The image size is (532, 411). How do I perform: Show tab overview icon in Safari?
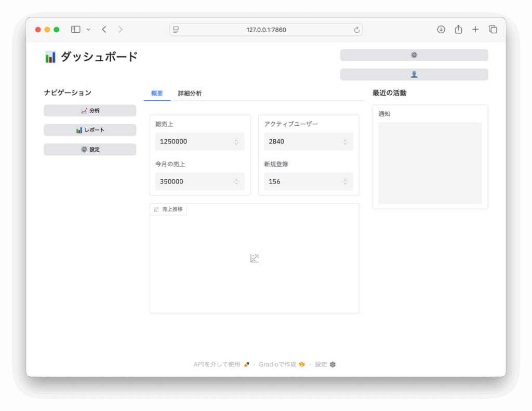(493, 30)
